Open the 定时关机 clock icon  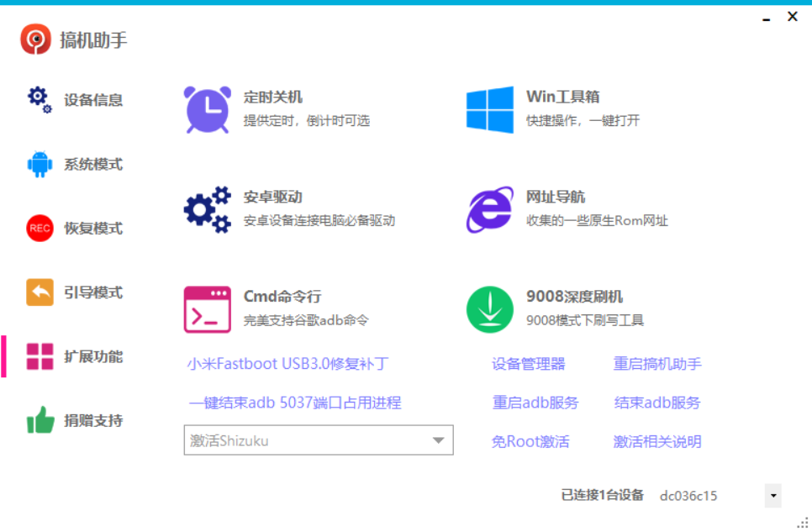click(x=207, y=108)
